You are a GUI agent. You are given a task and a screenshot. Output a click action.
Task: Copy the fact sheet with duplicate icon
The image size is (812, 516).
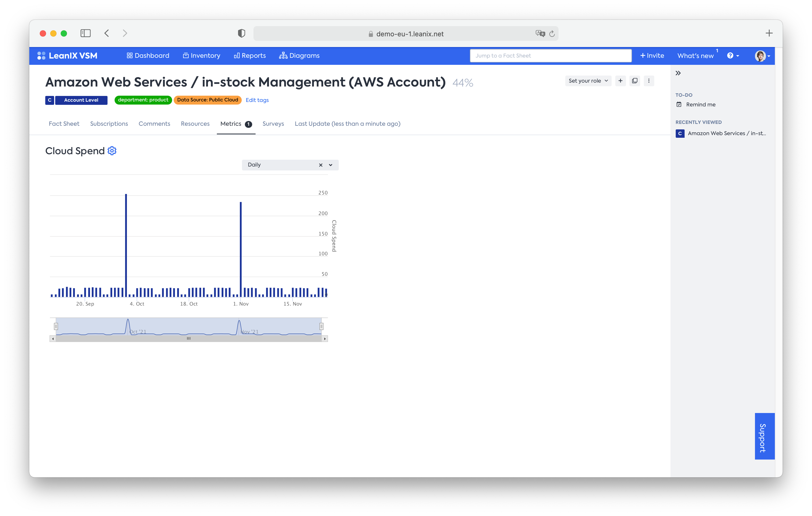click(634, 81)
